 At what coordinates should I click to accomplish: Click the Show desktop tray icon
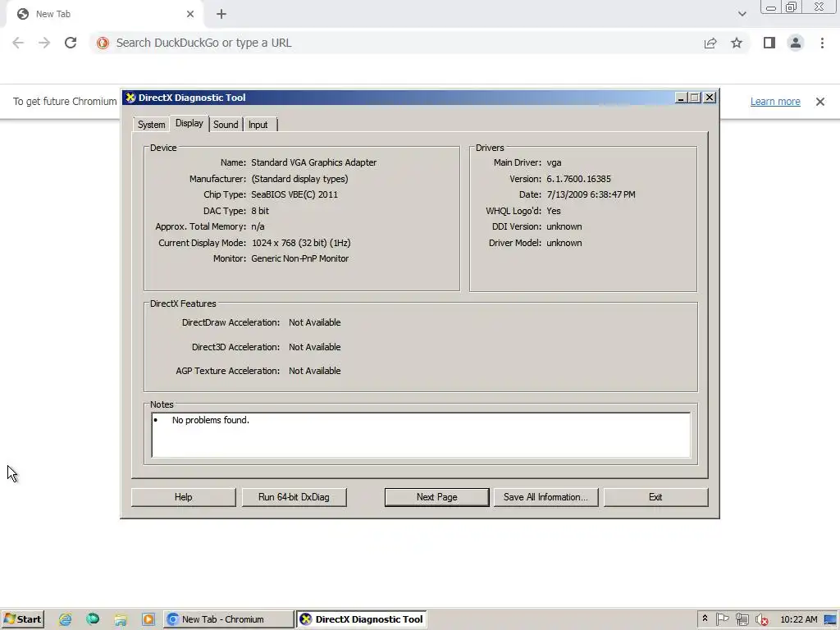830,619
